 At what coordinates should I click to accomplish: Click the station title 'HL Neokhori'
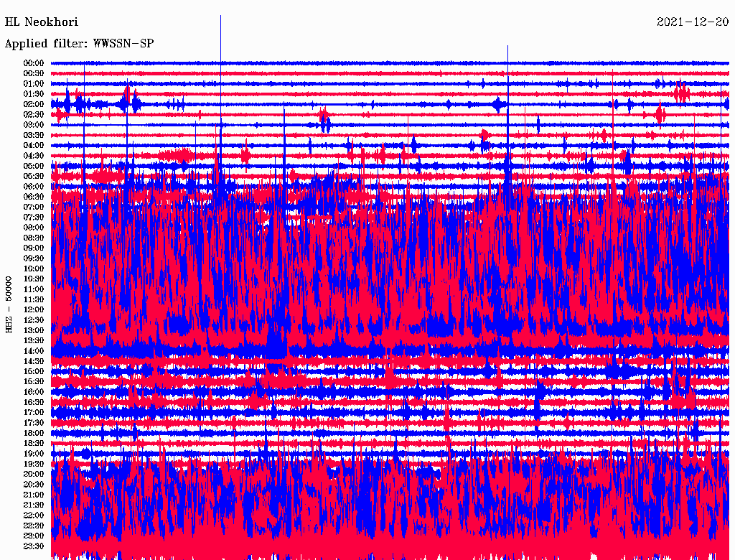[x=41, y=22]
